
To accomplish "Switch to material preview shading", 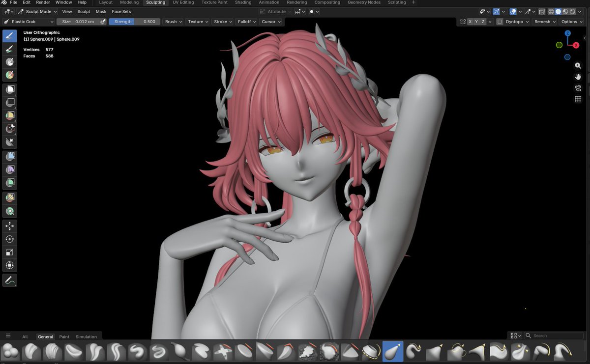I will [565, 12].
